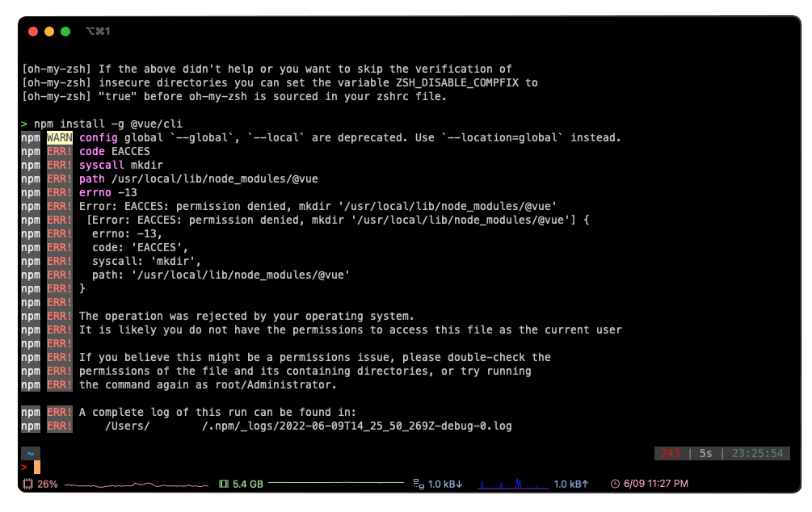Click the line with errno: -13,
812x512 pixels.
(127, 233)
